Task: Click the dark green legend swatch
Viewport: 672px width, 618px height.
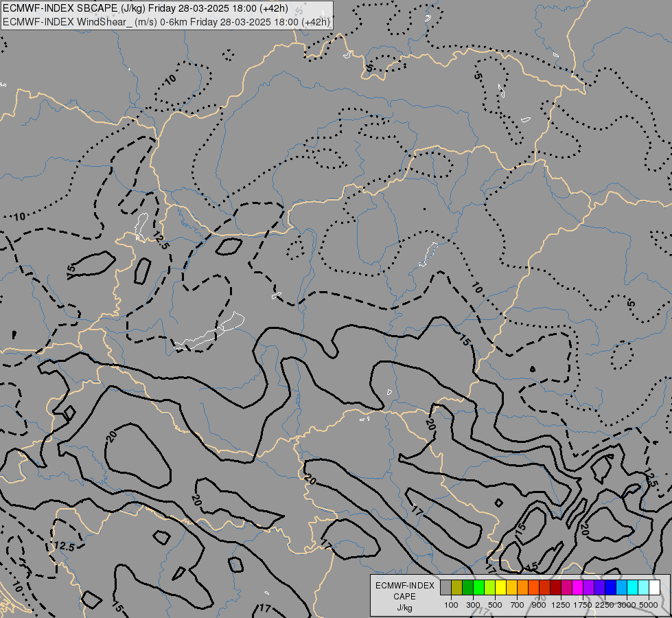Action: (468, 588)
